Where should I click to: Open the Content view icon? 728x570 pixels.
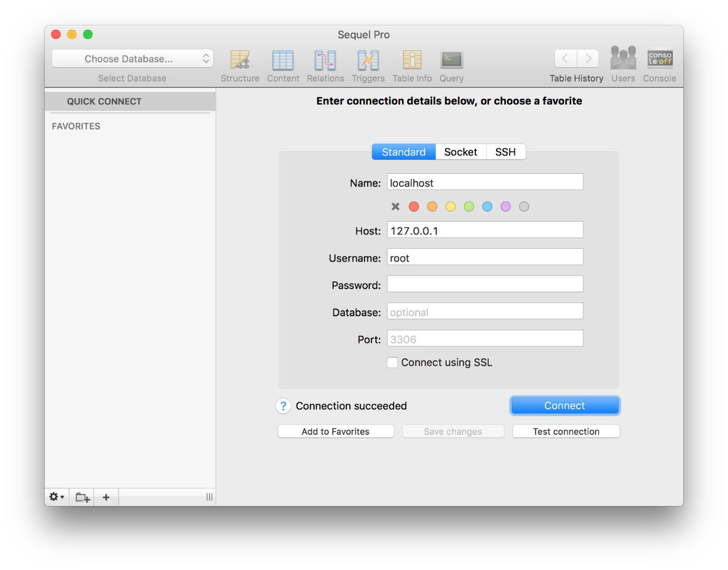283,60
